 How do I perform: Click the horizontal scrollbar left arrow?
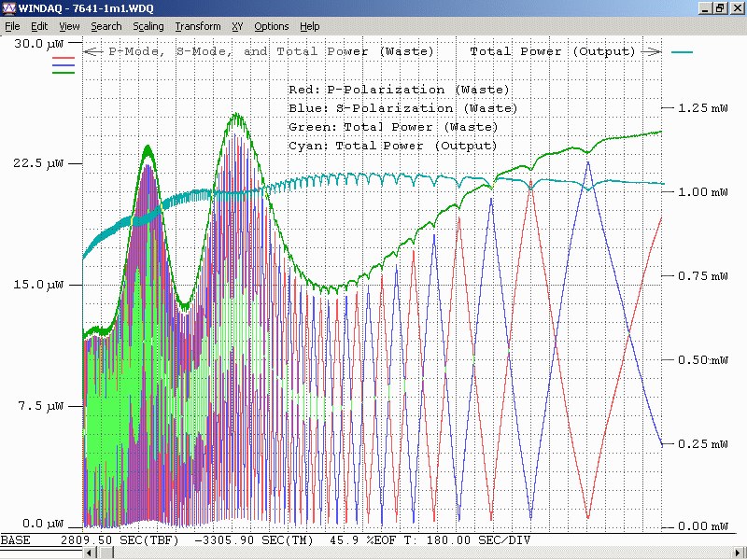91,553
